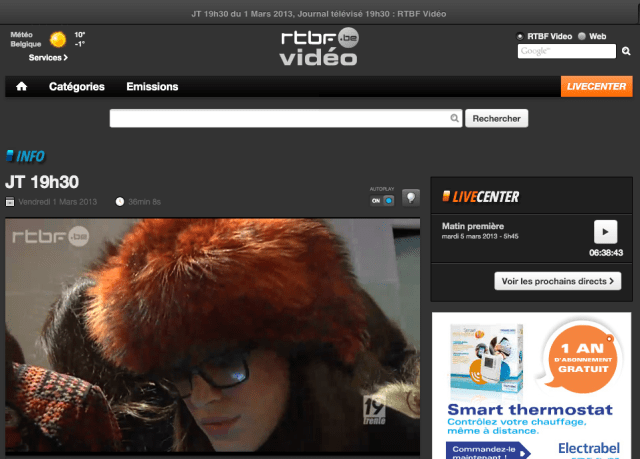The height and width of the screenshot is (459, 640).
Task: Click the RTBF vidéo logo
Action: [319, 47]
